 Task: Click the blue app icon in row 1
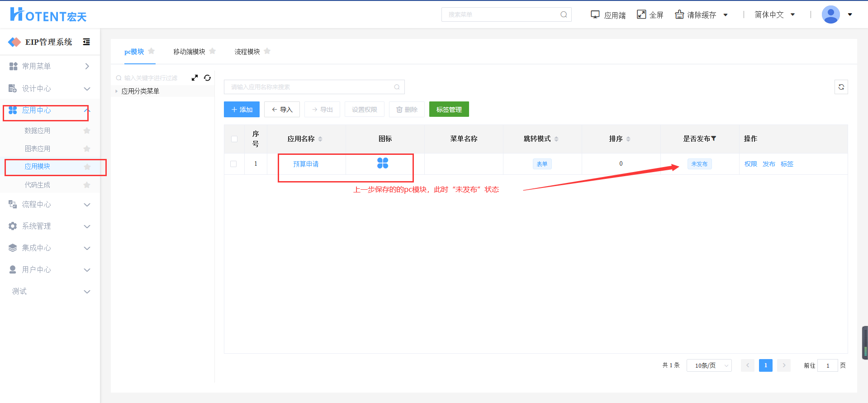(x=383, y=163)
